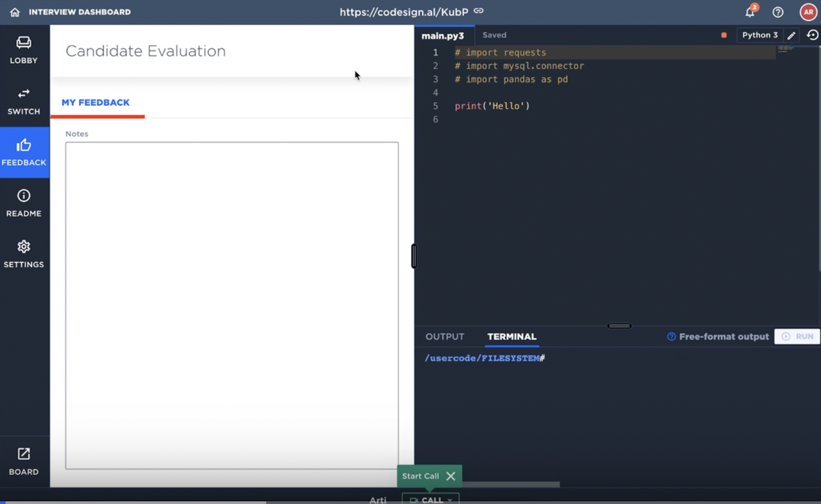Click the pencil edit icon beside Python 3
Viewport: 821px width, 504px height.
tap(791, 35)
